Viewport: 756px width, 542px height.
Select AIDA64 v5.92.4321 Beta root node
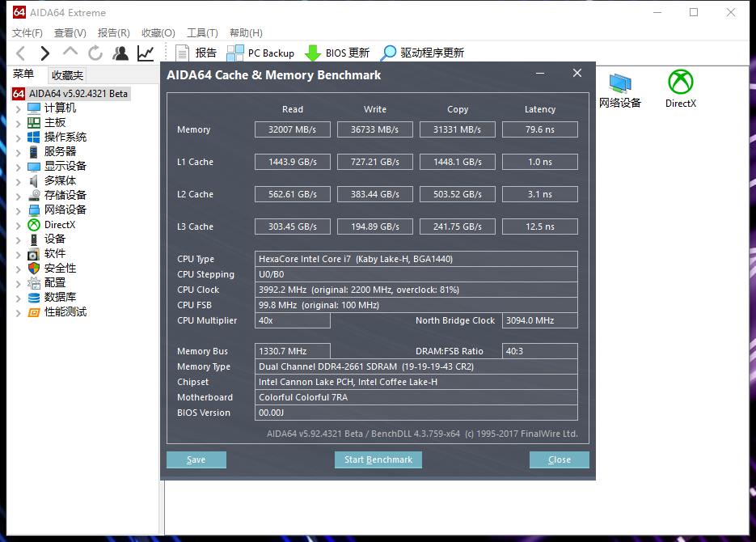click(x=71, y=94)
